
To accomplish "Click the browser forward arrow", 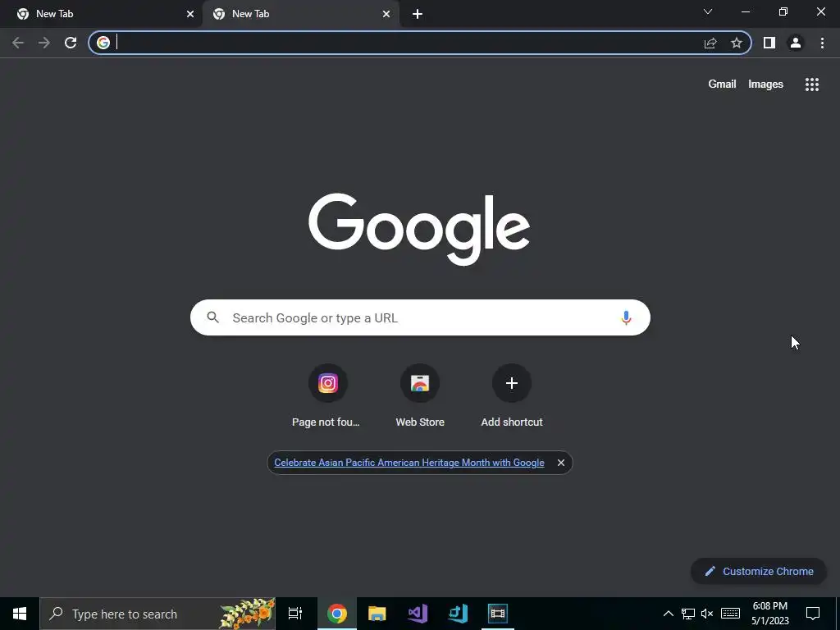I will coord(44,43).
